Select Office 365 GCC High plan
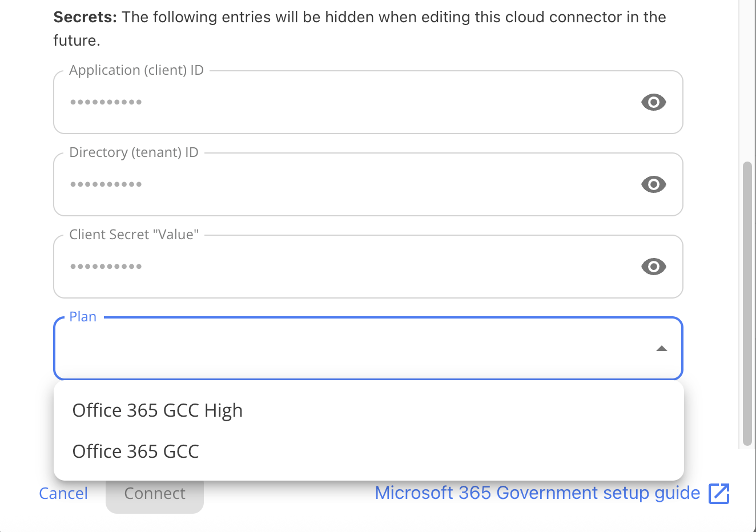Image resolution: width=756 pixels, height=532 pixels. [157, 410]
